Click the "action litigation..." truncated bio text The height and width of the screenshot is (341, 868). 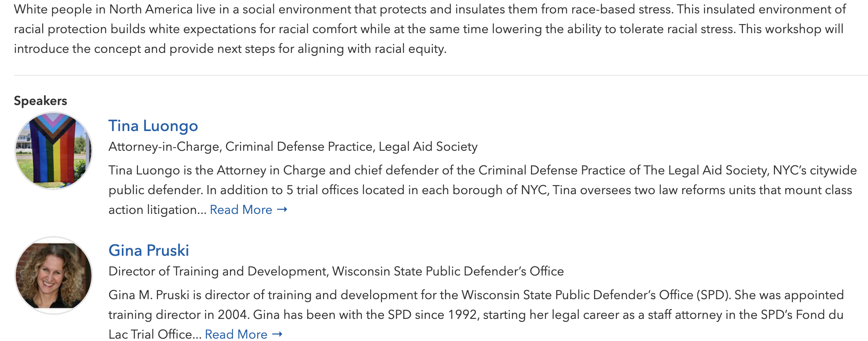(x=157, y=210)
